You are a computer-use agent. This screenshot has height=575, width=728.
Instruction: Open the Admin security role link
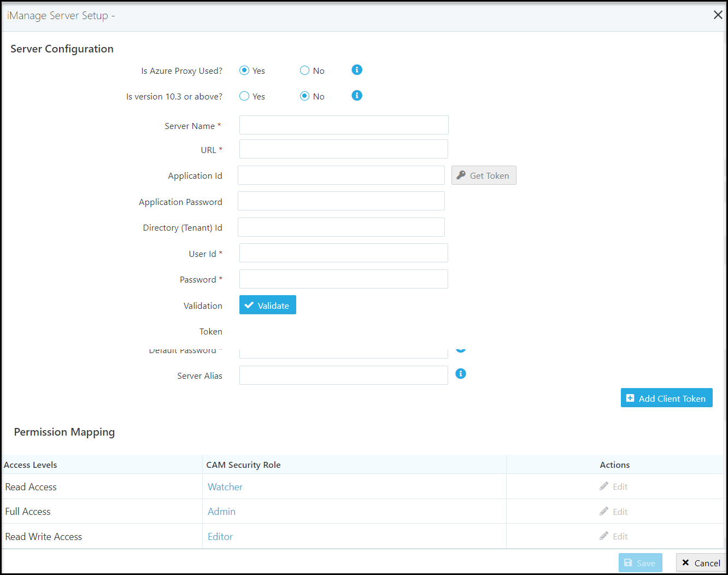pos(221,512)
